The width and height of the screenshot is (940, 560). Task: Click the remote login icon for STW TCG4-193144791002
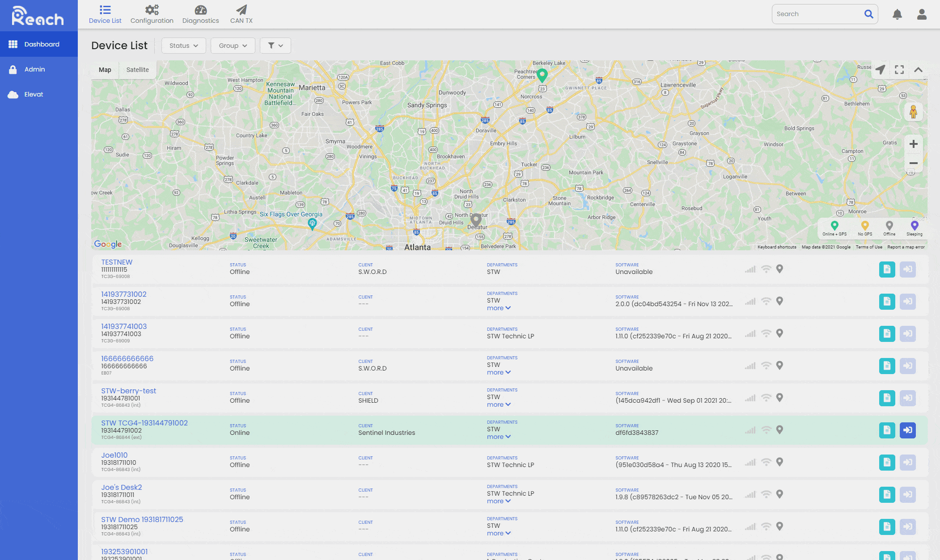tap(907, 430)
